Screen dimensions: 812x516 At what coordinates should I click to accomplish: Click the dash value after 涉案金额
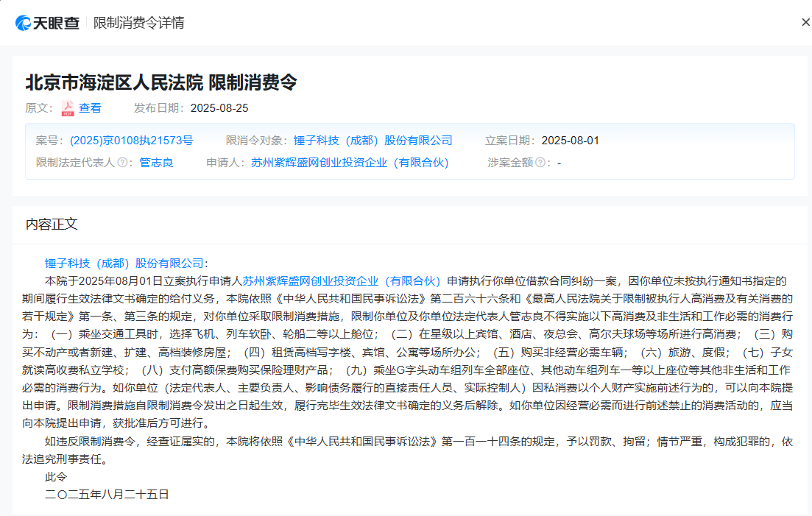tap(559, 163)
